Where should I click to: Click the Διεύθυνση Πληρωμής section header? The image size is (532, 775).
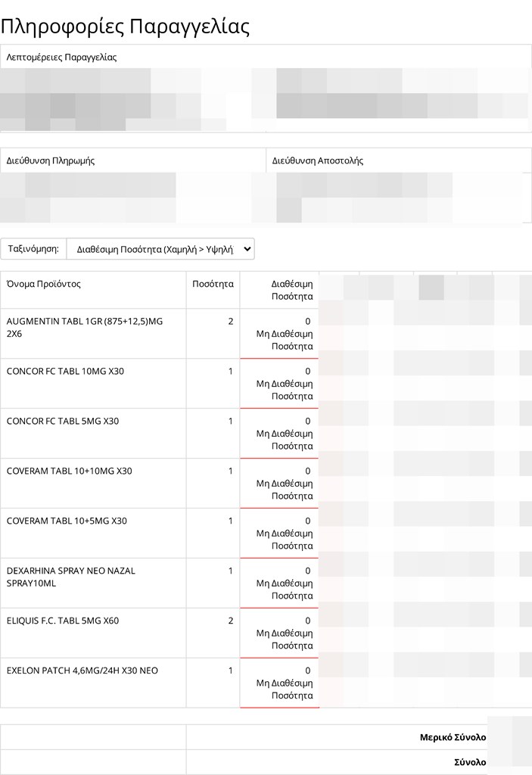click(x=51, y=160)
